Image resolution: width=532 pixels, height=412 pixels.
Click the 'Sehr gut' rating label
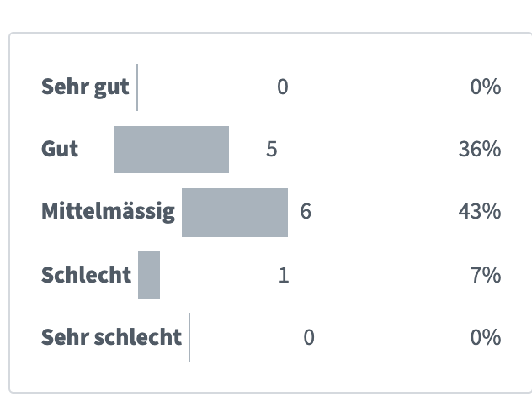85,87
